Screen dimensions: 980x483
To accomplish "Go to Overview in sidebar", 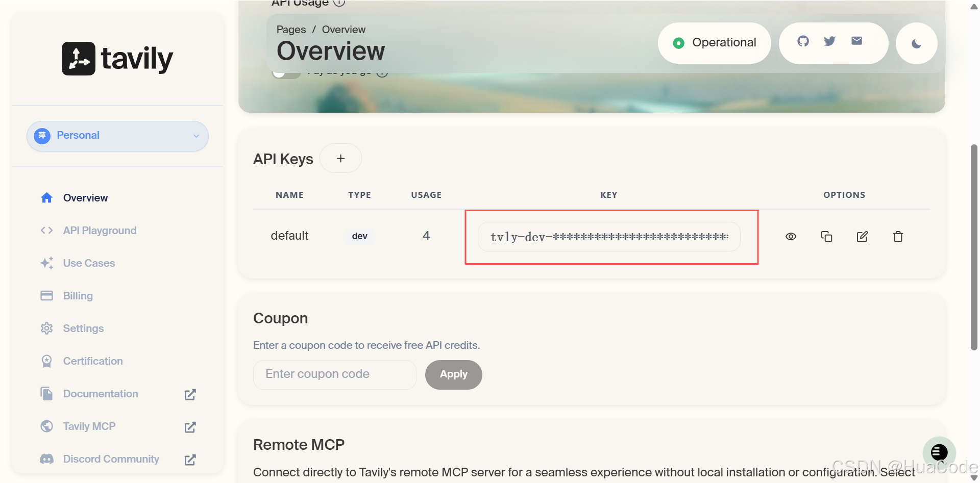I will [85, 198].
